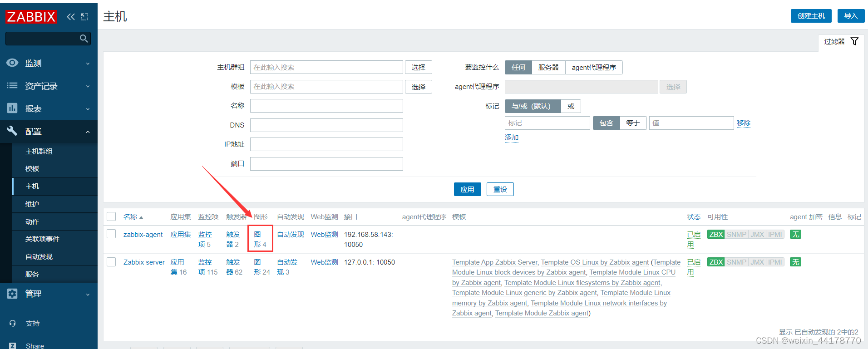Check the Zabbix server row checkbox
This screenshot has height=349, width=868.
(x=111, y=262)
